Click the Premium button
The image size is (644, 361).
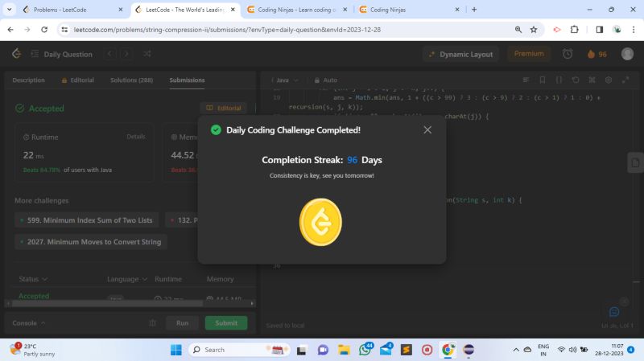(529, 54)
